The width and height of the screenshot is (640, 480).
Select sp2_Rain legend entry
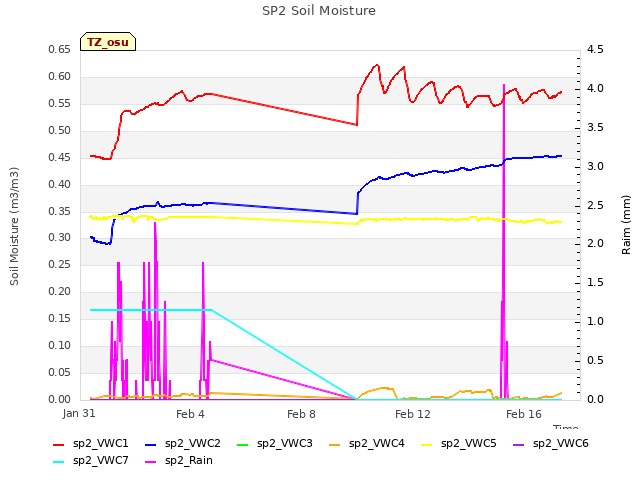[179, 461]
